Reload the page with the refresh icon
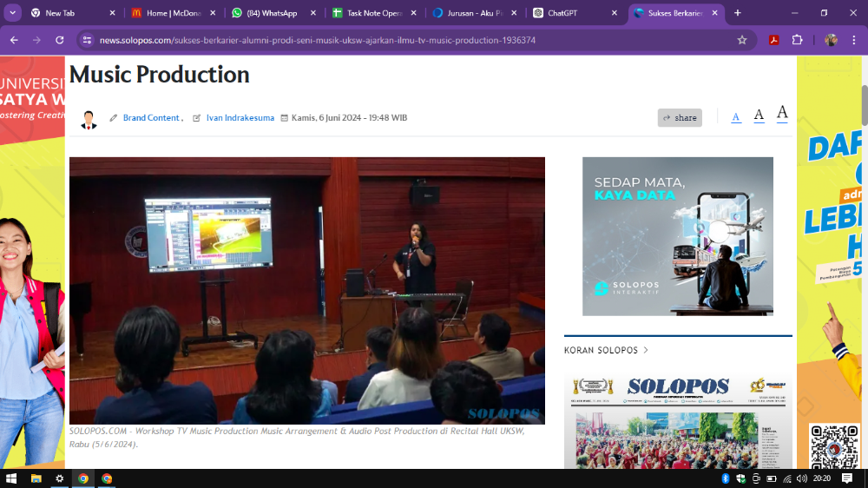 click(x=59, y=40)
